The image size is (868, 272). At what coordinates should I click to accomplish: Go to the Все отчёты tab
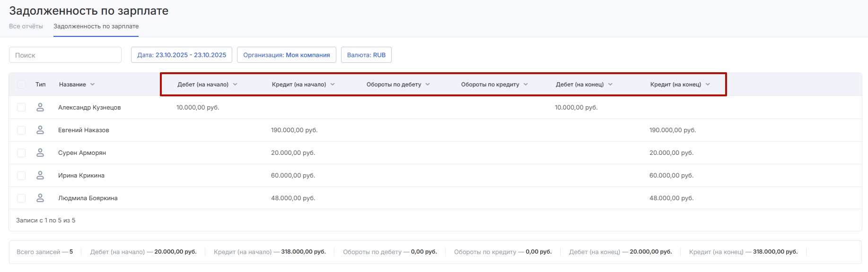(x=26, y=26)
